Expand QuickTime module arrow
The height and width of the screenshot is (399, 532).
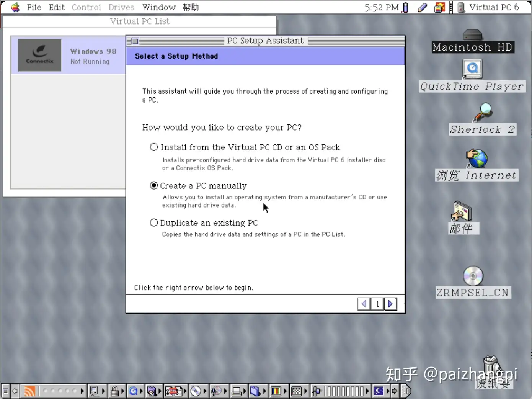coord(141,391)
